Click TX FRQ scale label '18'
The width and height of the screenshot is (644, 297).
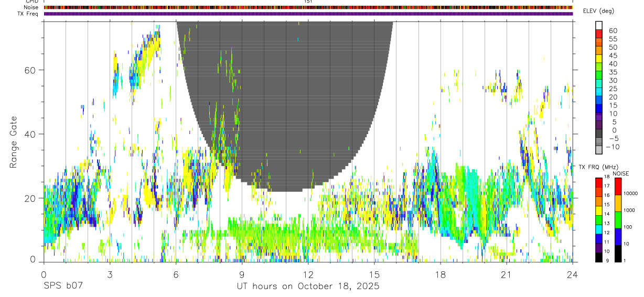[607, 177]
